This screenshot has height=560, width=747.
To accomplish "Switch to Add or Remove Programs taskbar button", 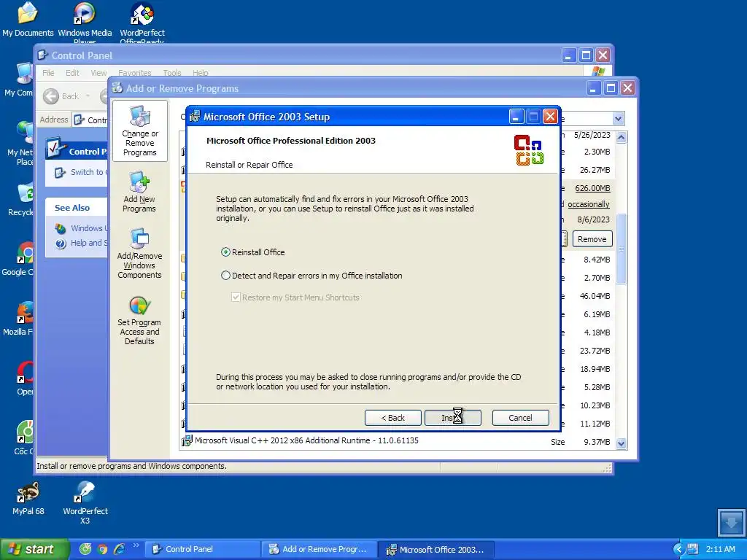I will 320,549.
